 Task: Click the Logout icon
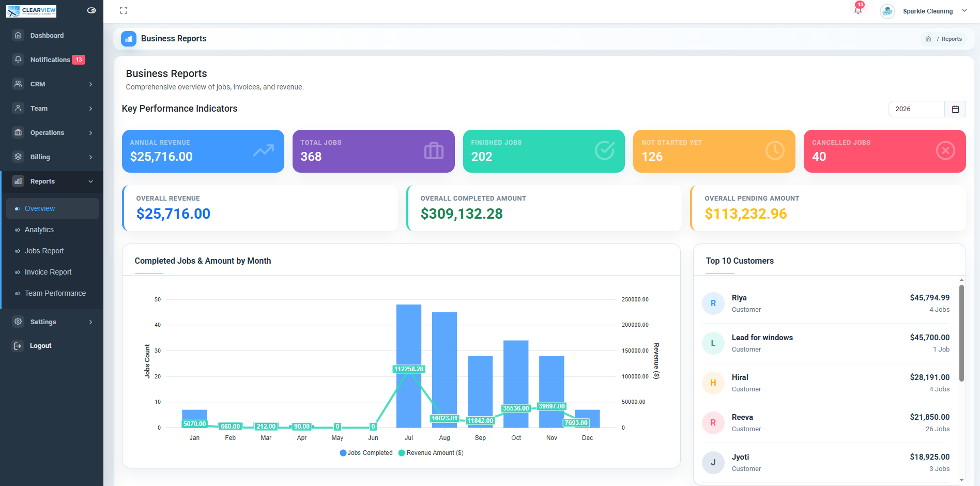(x=18, y=346)
